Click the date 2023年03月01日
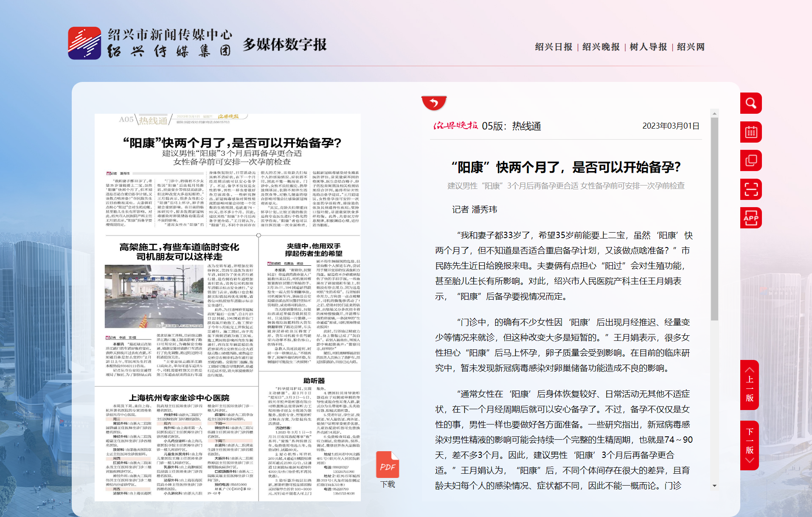This screenshot has width=812, height=517. 671,126
